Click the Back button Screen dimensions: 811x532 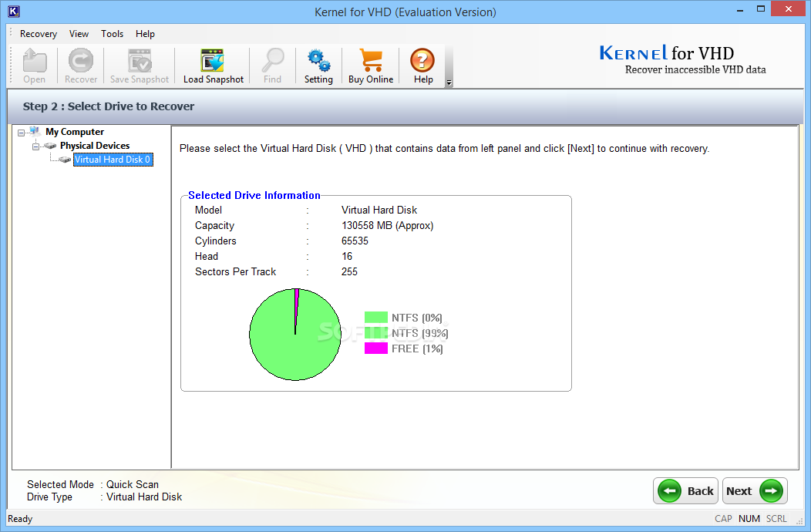(685, 490)
